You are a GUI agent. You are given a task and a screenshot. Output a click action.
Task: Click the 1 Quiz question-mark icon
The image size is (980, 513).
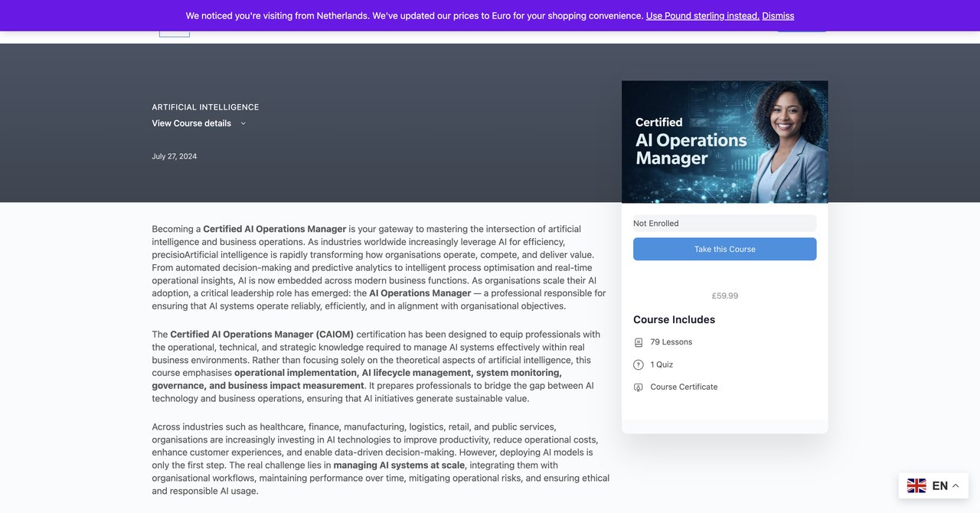click(639, 364)
